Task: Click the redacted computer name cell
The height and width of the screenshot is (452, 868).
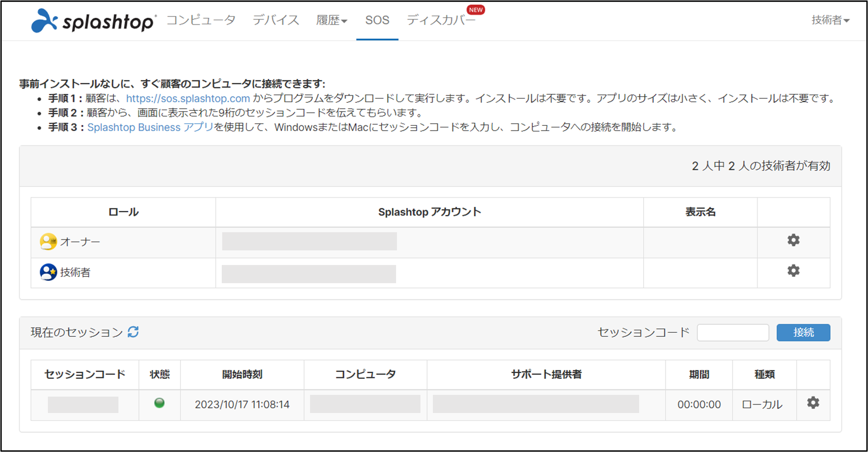Action: click(x=365, y=404)
